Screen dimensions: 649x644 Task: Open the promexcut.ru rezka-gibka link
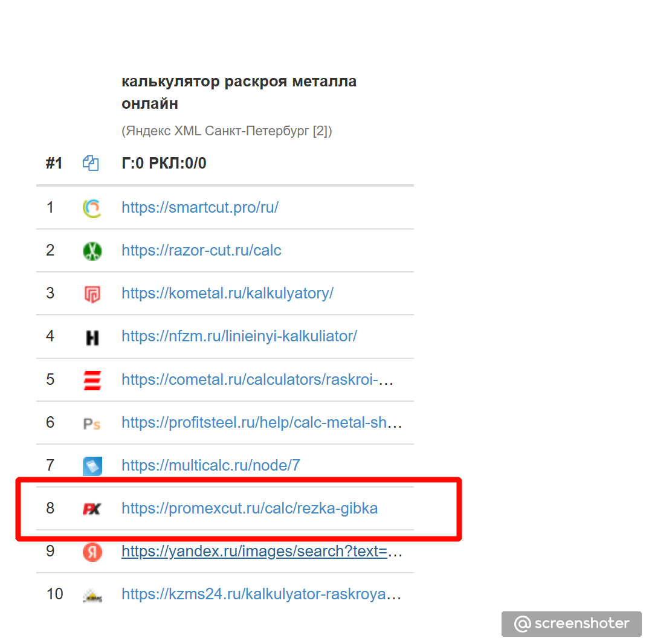[x=250, y=509]
